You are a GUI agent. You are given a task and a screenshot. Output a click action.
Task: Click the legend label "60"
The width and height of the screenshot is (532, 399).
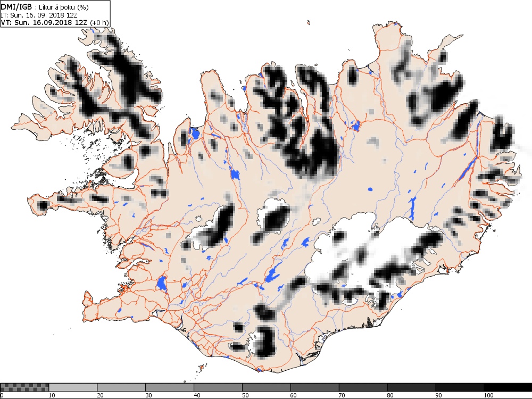(294, 395)
